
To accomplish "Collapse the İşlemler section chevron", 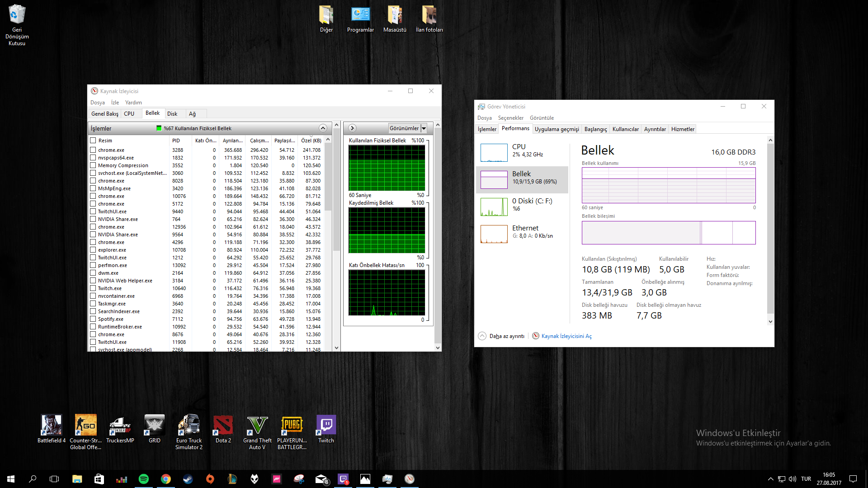I will click(323, 128).
